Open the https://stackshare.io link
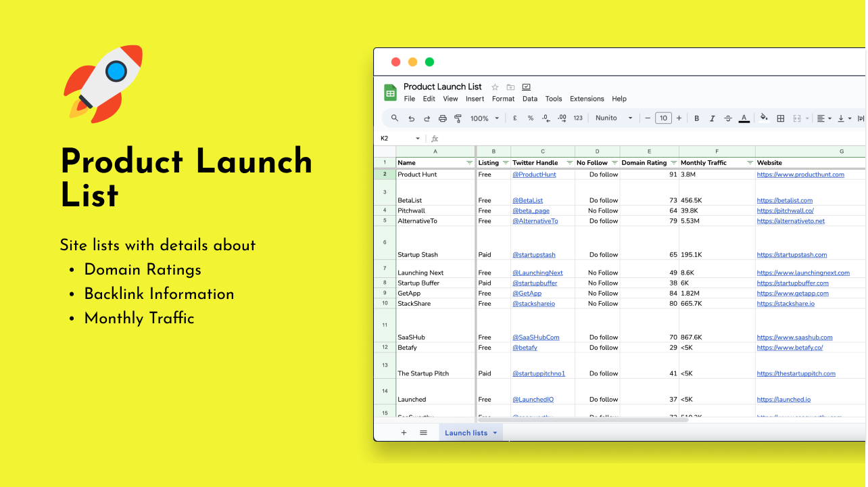 (786, 304)
